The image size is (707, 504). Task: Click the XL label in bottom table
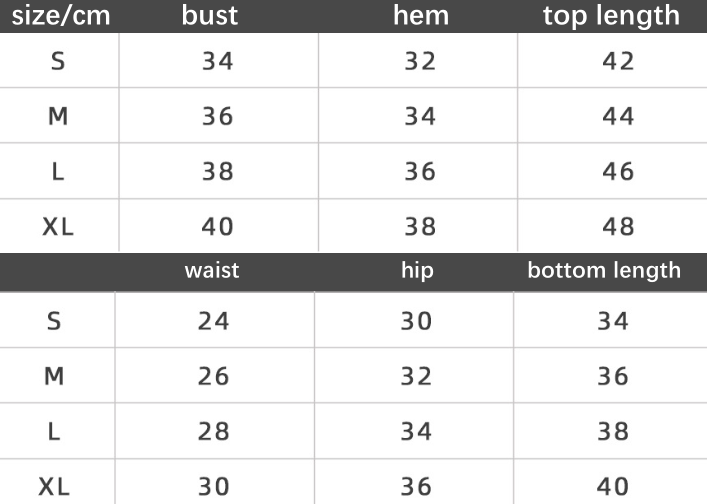pos(54,487)
